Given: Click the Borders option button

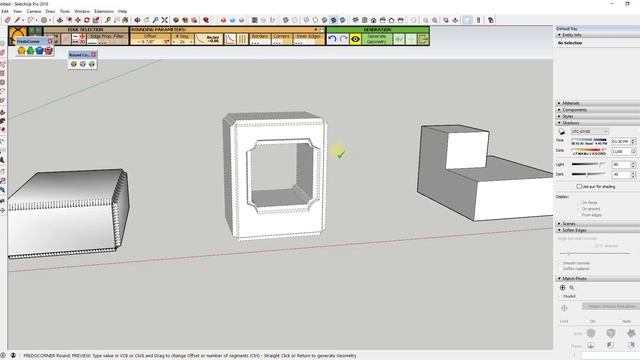Looking at the screenshot, I should pyautogui.click(x=260, y=39).
